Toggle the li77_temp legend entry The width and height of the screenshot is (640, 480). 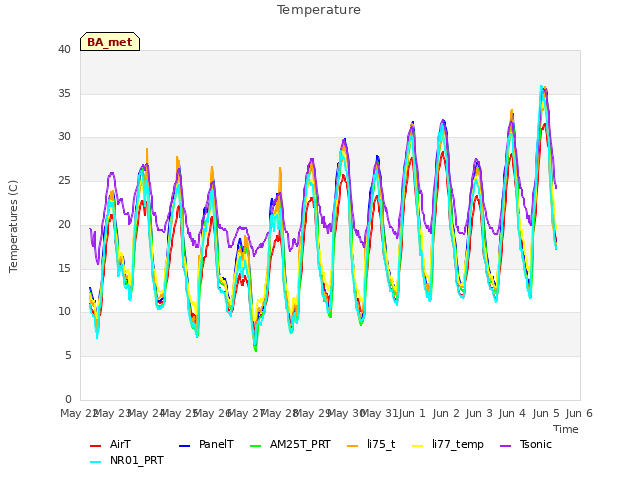tap(448, 444)
